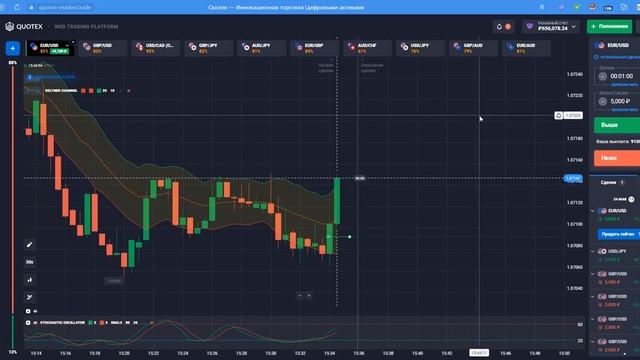Click the blue plus add-asset button

point(13,49)
